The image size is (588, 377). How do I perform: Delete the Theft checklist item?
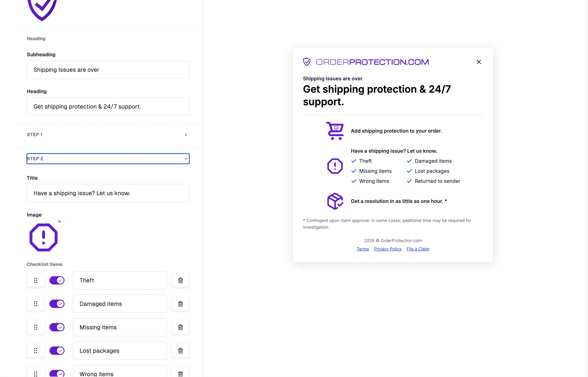180,280
